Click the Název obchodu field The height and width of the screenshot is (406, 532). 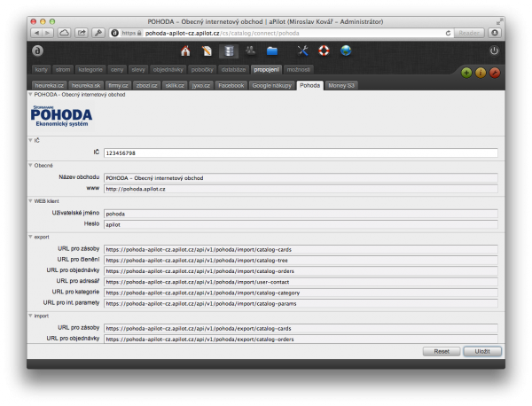pos(301,177)
